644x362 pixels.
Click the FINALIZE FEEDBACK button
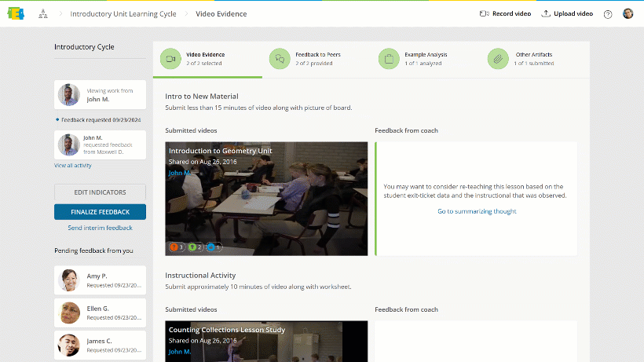pyautogui.click(x=101, y=212)
